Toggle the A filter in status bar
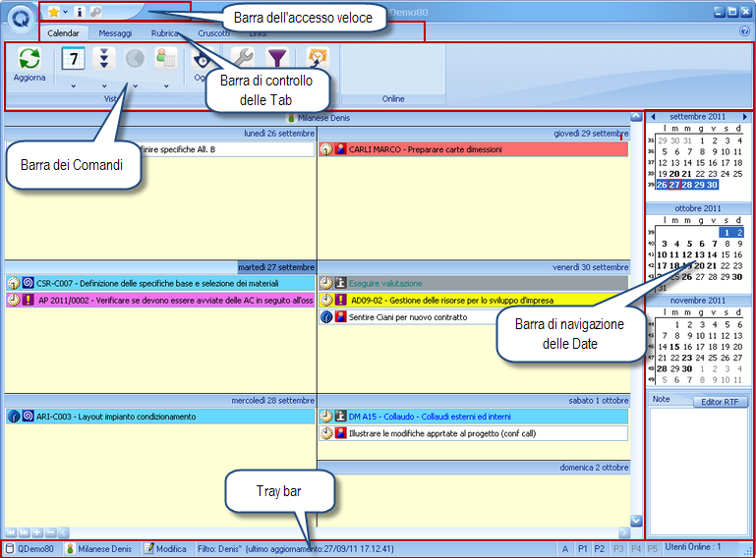The image size is (756, 558). [564, 549]
